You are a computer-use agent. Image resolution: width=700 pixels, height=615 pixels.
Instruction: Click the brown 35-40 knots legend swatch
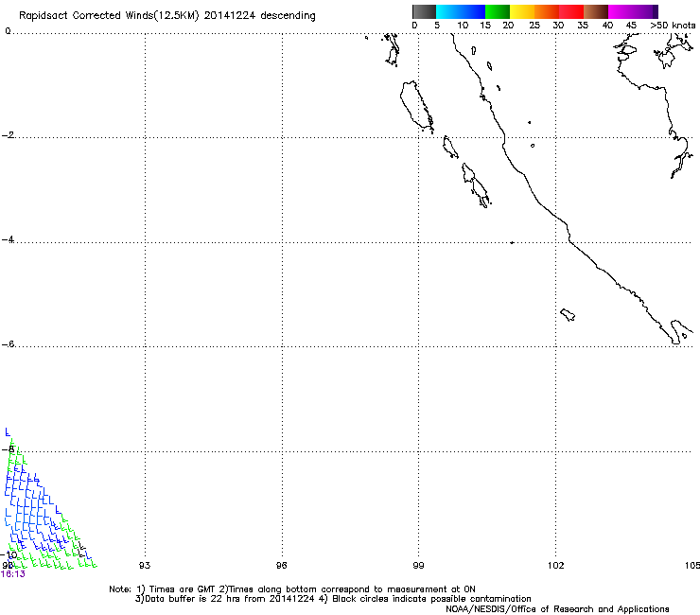(596, 11)
